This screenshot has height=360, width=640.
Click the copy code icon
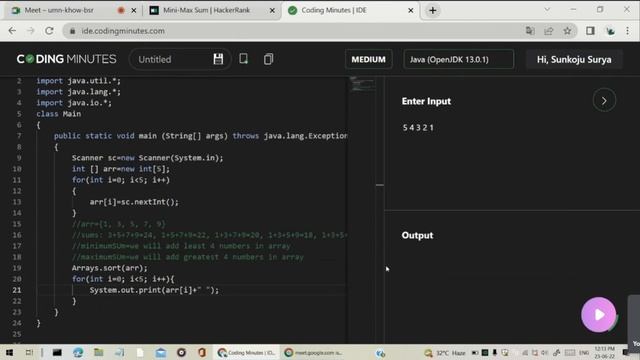[268, 59]
